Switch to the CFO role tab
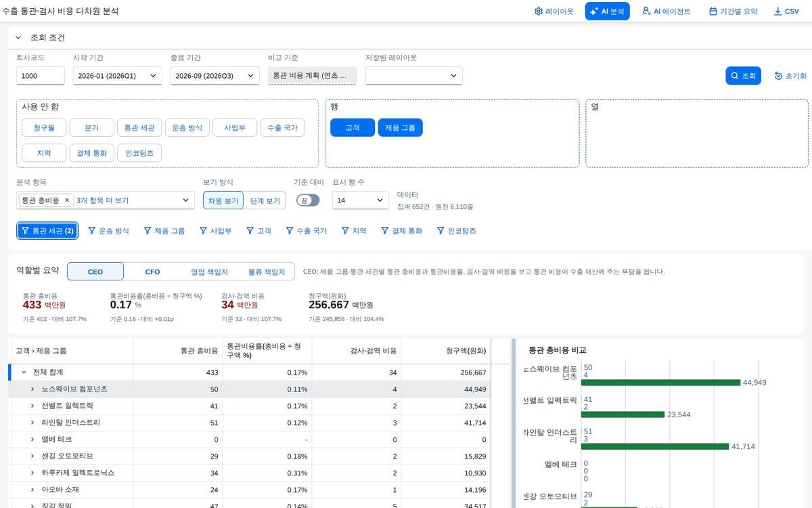Viewport: 812px width, 508px height. click(152, 272)
